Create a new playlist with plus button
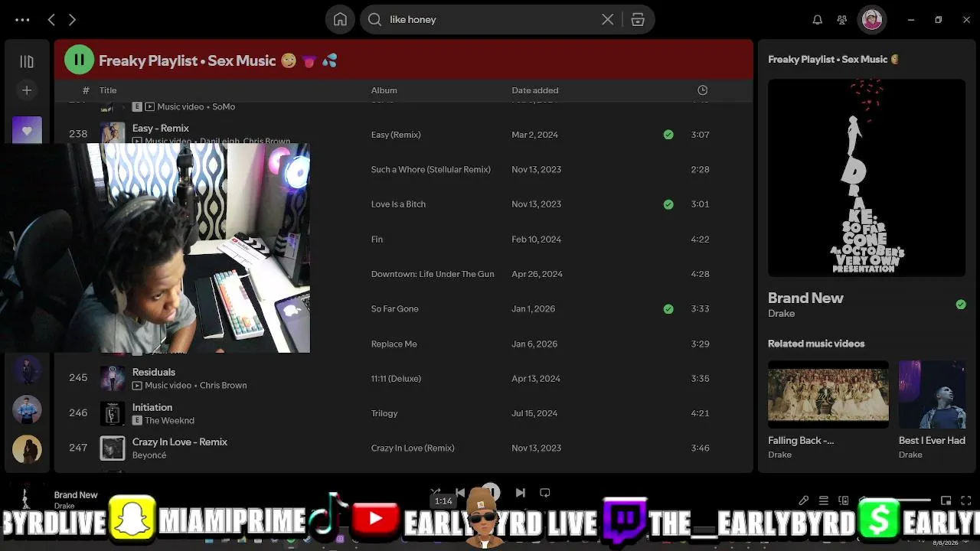Screen dimensions: 980x551 click(x=27, y=90)
